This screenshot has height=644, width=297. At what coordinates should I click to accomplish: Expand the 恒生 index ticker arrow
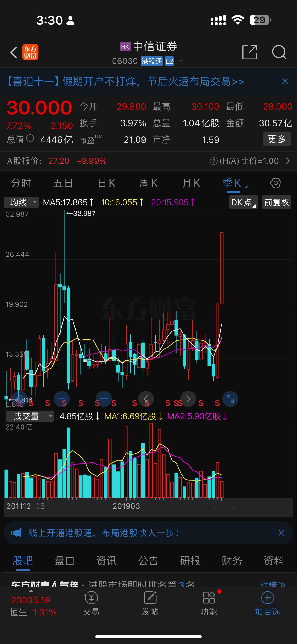point(31,591)
